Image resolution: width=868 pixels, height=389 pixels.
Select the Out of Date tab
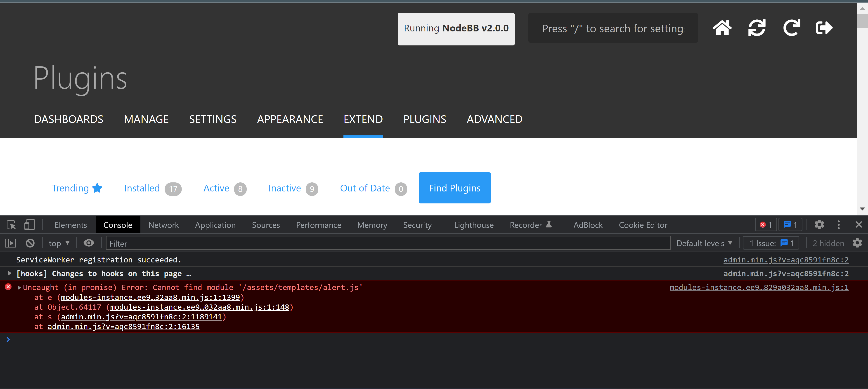coord(373,188)
